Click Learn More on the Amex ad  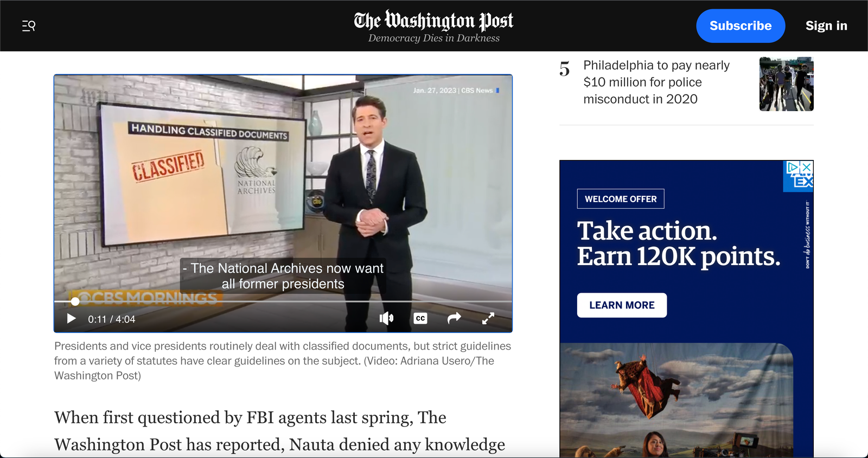coord(622,305)
